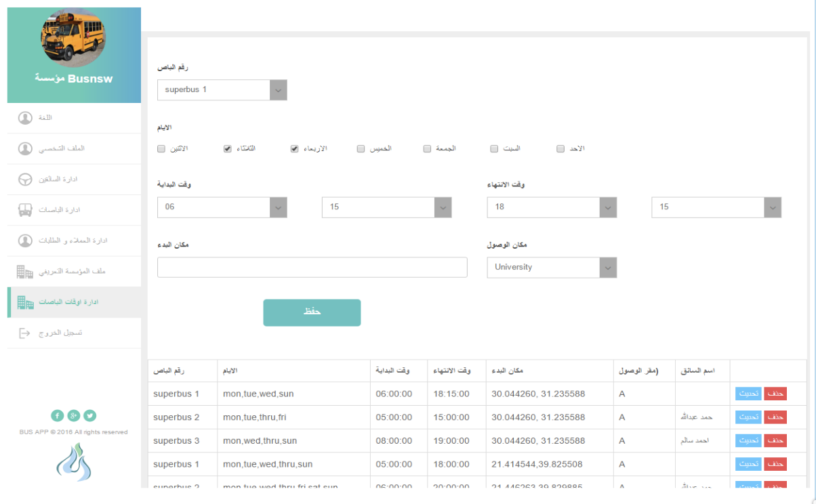Open the start time hour dropdown showing 06
The height and width of the screenshot is (504, 816).
222,207
